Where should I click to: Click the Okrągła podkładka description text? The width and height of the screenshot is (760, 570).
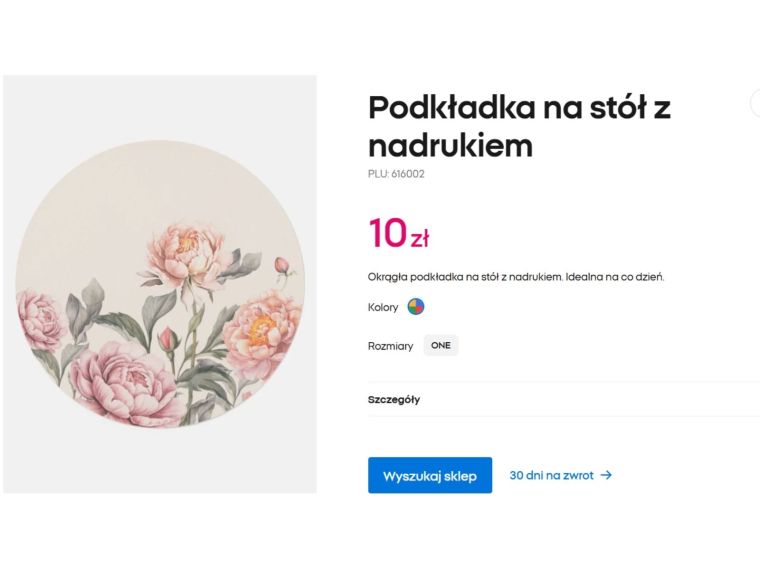pyautogui.click(x=516, y=276)
